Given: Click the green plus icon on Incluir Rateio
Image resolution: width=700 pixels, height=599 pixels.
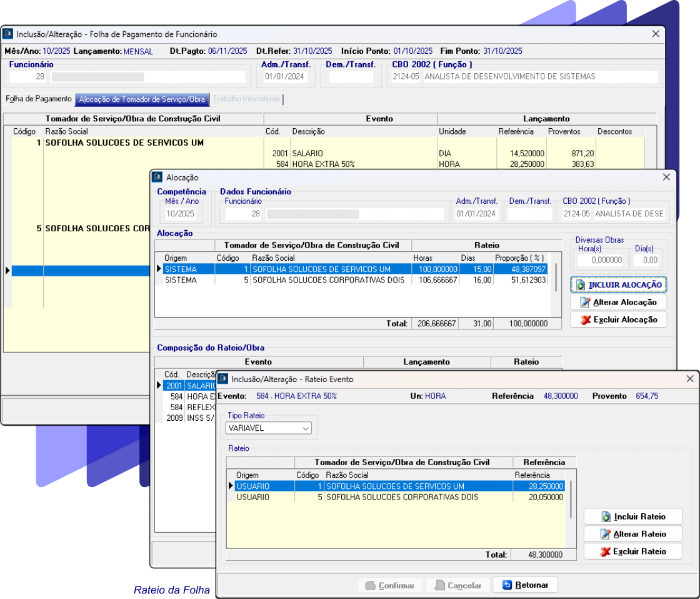Looking at the screenshot, I should pyautogui.click(x=606, y=517).
